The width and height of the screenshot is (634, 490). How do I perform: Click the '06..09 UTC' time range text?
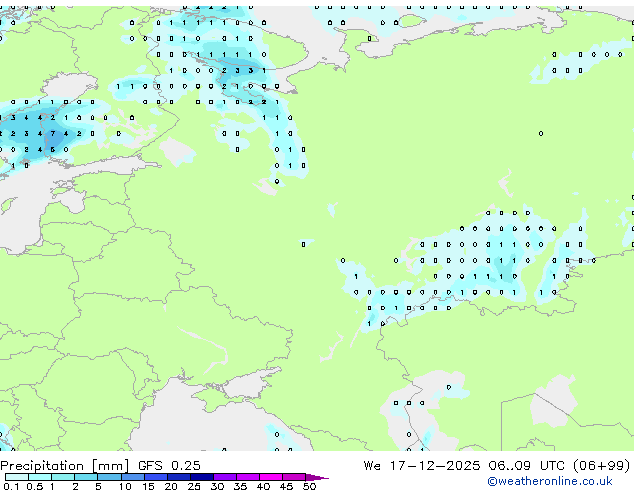pyautogui.click(x=526, y=466)
